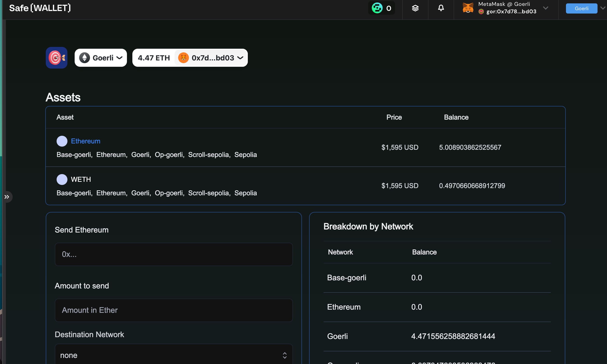Click WETH row network list text
This screenshot has height=364, width=607.
157,193
